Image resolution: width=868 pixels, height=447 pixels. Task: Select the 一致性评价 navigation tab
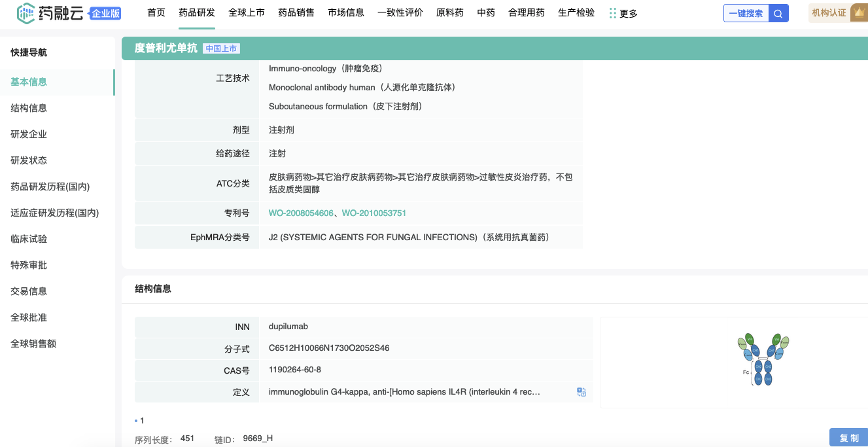tap(400, 12)
